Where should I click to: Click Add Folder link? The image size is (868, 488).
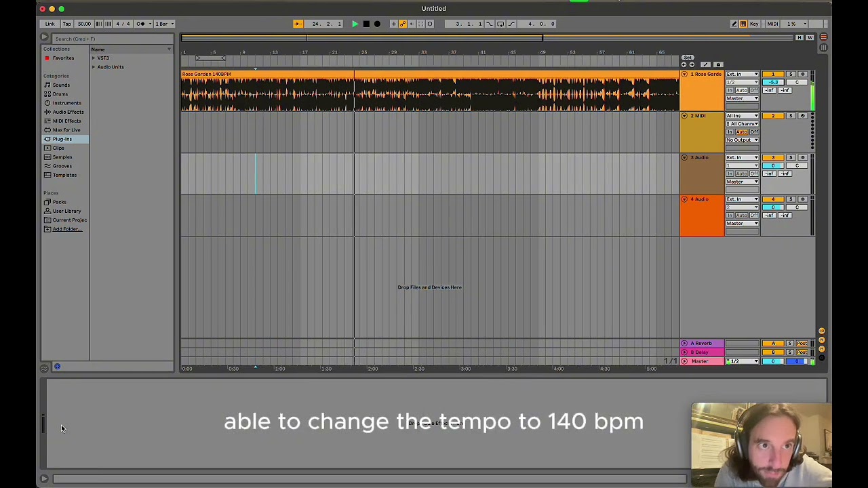[x=67, y=229]
